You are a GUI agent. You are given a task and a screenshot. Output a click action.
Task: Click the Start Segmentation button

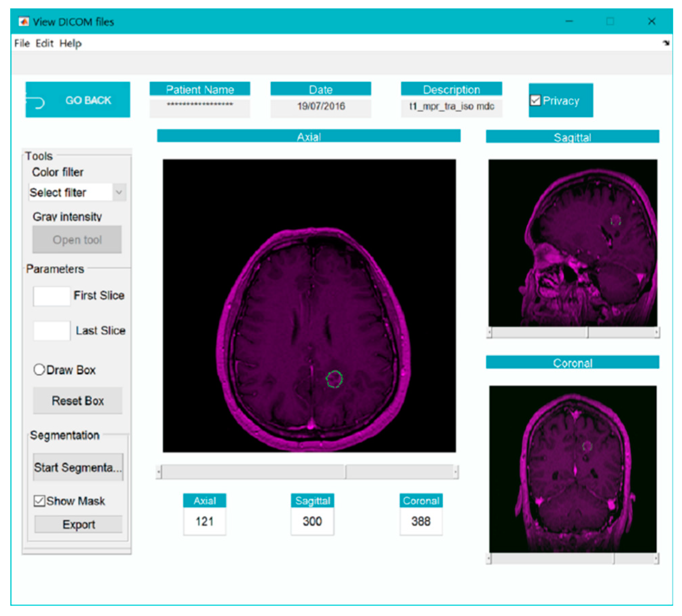[x=78, y=467]
